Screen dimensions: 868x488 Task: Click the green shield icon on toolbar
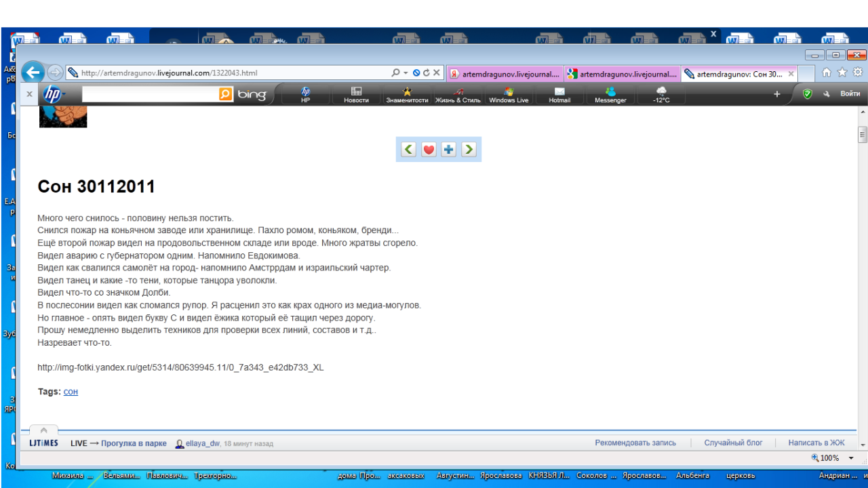tap(807, 94)
